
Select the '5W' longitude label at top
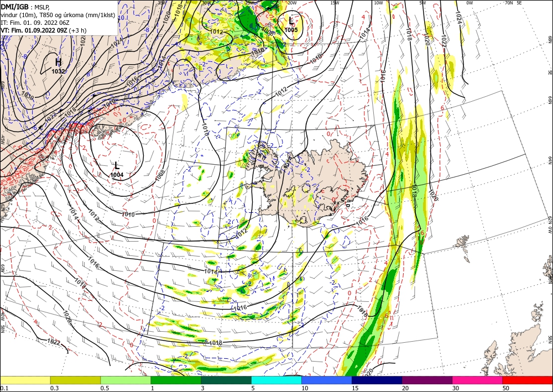tap(423, 3)
